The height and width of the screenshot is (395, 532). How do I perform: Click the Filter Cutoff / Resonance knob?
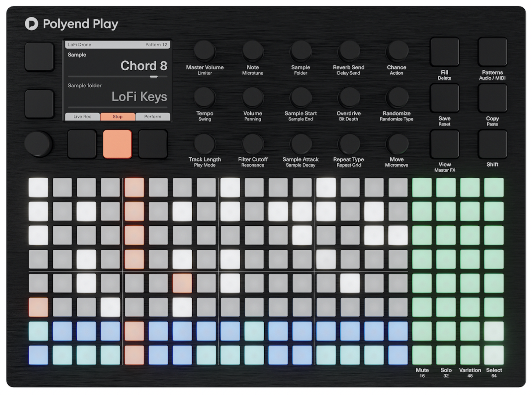pos(253,144)
